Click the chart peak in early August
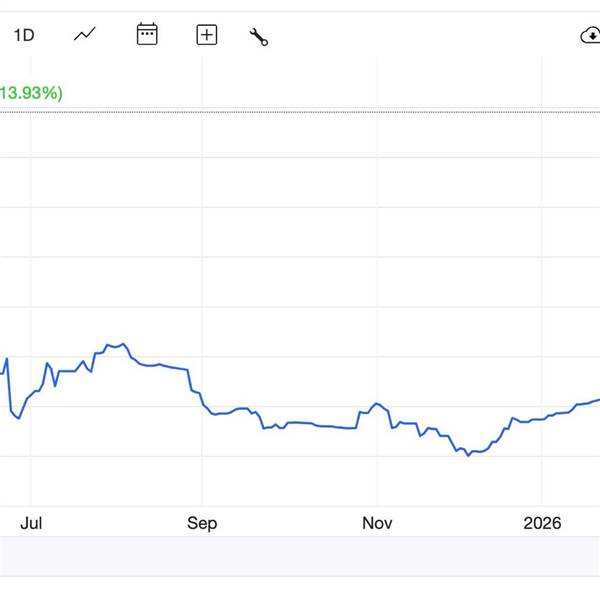600x600 pixels. pos(120,345)
